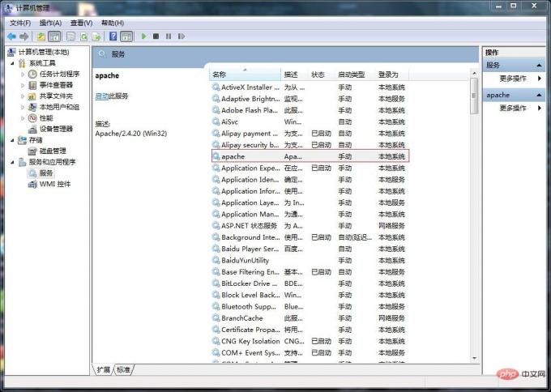The image size is (551, 392).
Task: Open the 文件(F) menu
Action: pyautogui.click(x=20, y=23)
